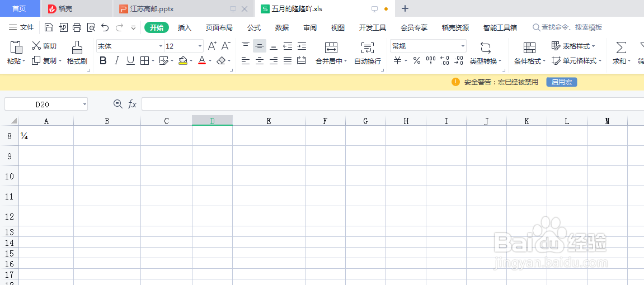Open Type Conversion (类型转换) tool
Viewport: 644px width, 285px height.
point(486,53)
